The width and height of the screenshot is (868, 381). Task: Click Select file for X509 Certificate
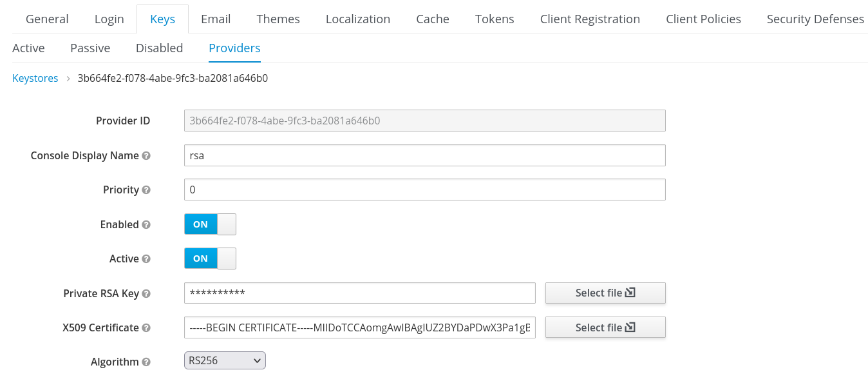click(605, 327)
